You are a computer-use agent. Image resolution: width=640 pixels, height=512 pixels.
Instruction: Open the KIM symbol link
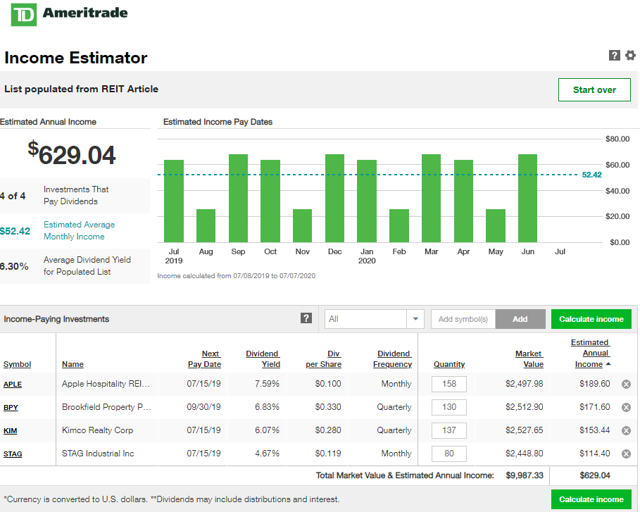pyautogui.click(x=10, y=431)
